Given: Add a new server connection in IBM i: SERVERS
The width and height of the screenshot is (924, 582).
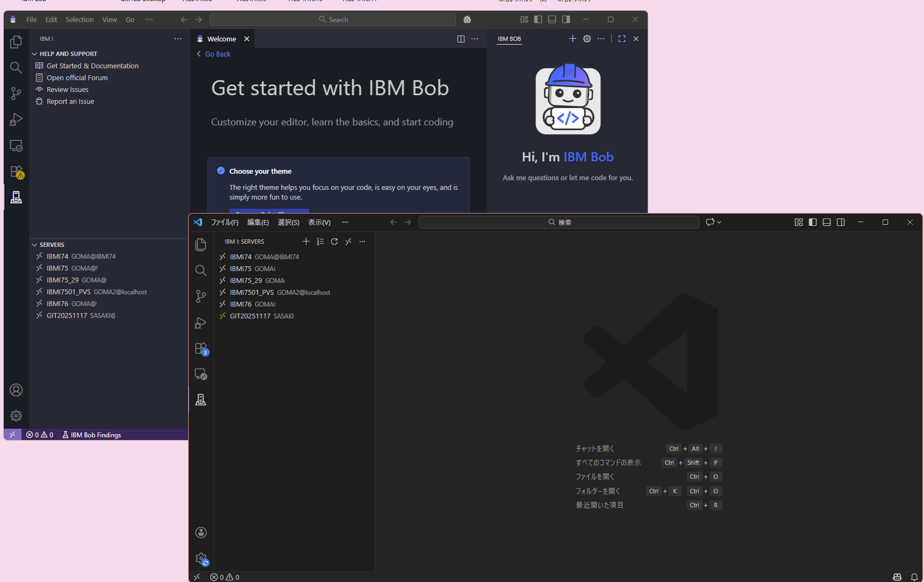Looking at the screenshot, I should coord(306,242).
